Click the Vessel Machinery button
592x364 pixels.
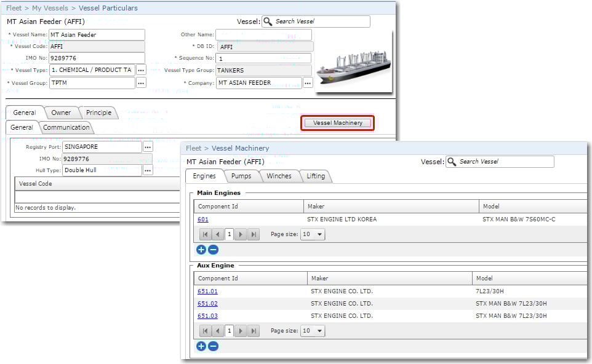point(337,123)
